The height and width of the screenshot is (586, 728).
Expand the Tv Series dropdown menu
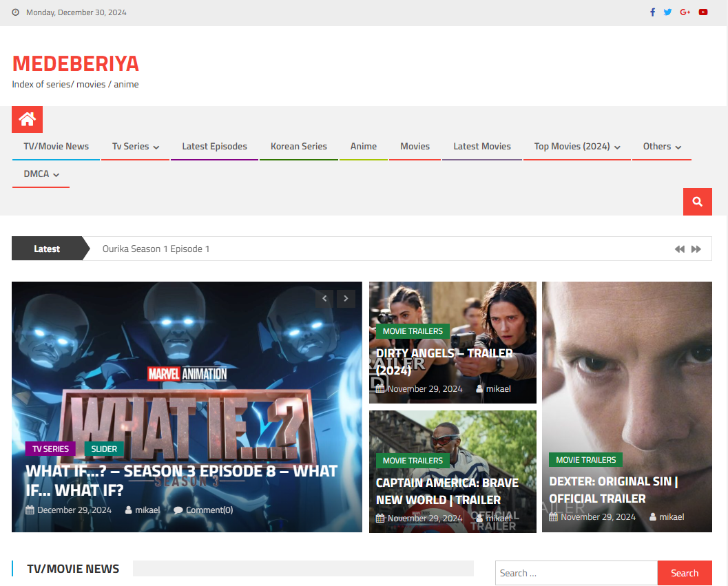coord(136,147)
